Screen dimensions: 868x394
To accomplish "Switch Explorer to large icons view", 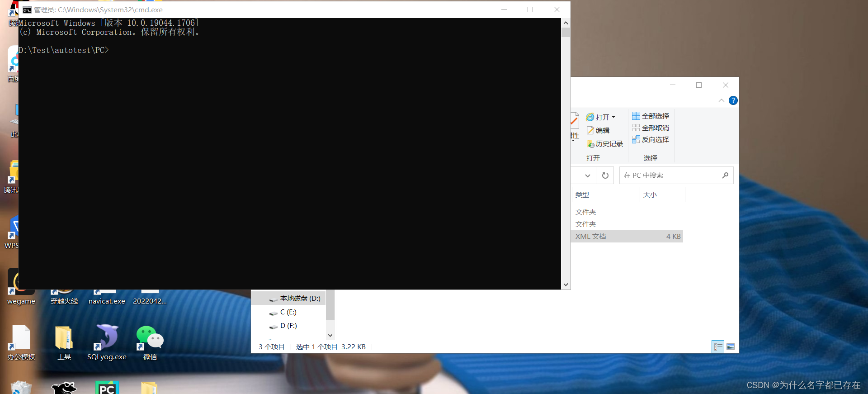I will click(x=731, y=347).
